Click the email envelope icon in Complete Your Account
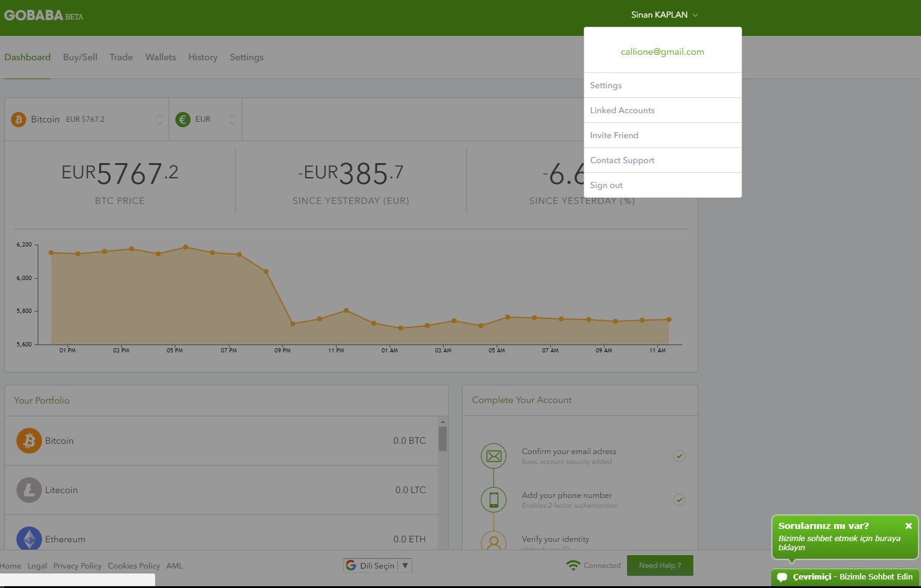The image size is (921, 588). pyautogui.click(x=494, y=456)
